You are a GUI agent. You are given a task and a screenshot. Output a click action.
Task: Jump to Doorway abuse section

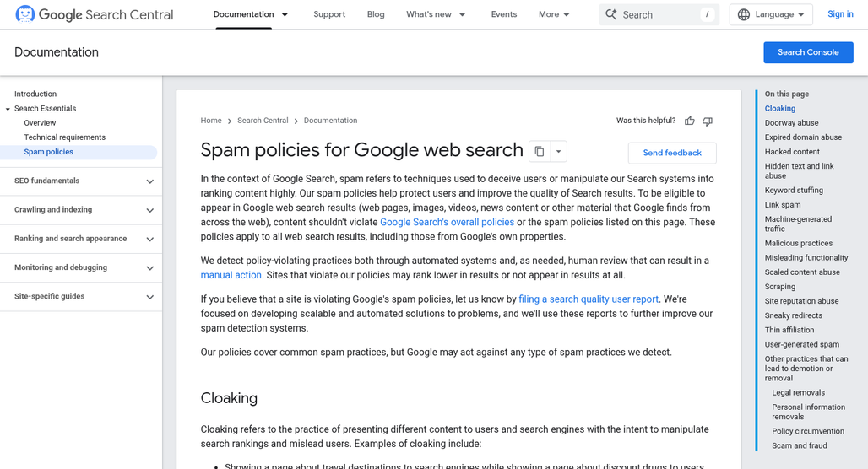point(792,123)
